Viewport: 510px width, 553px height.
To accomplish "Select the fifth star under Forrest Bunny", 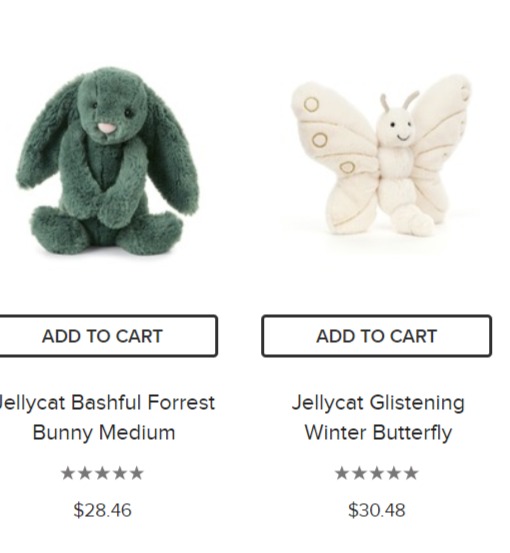I will (136, 473).
